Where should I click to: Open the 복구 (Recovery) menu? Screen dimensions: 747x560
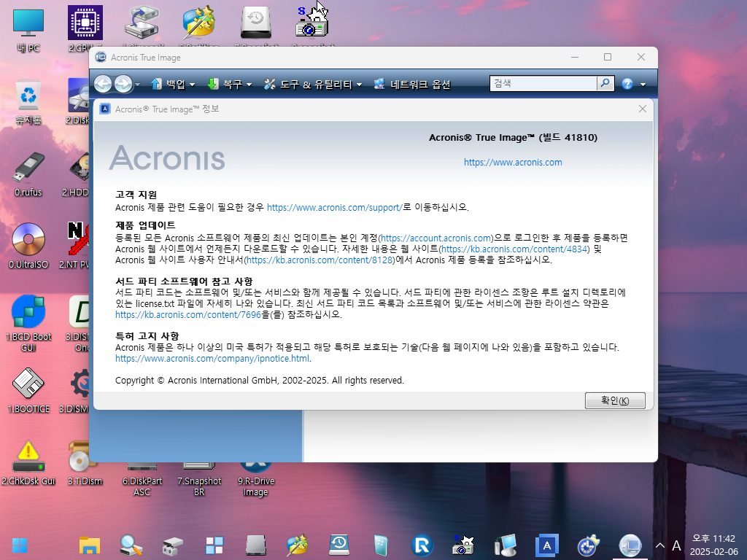click(x=230, y=85)
